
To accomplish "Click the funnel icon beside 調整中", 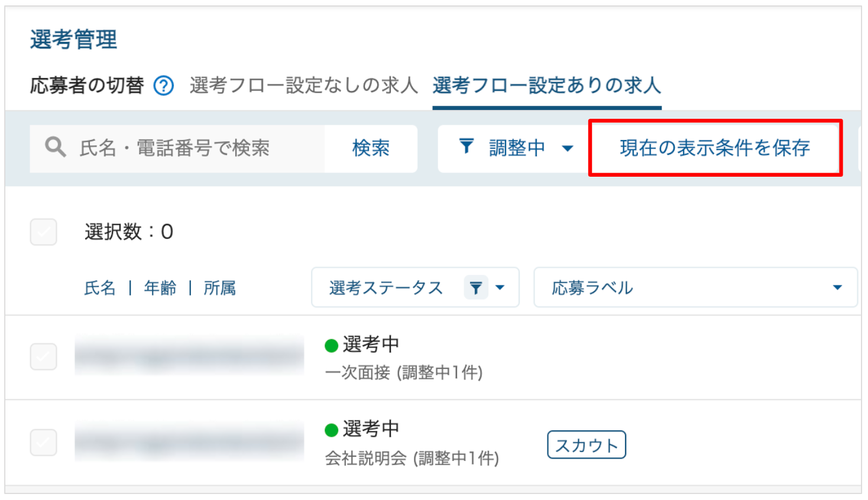I will coord(467,146).
